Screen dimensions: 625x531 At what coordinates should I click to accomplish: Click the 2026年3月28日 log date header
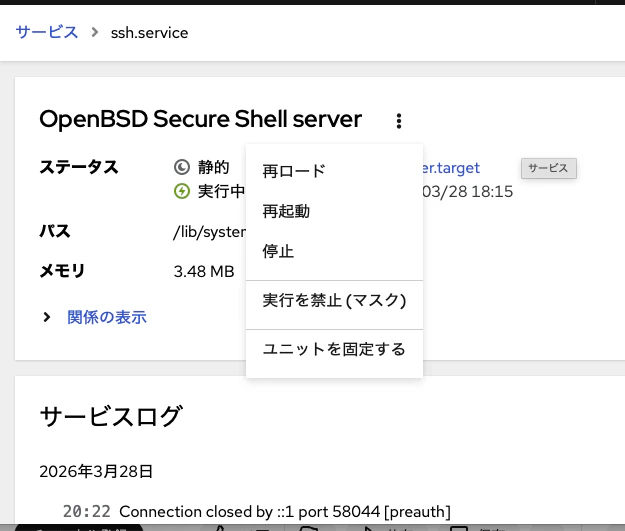coord(96,471)
